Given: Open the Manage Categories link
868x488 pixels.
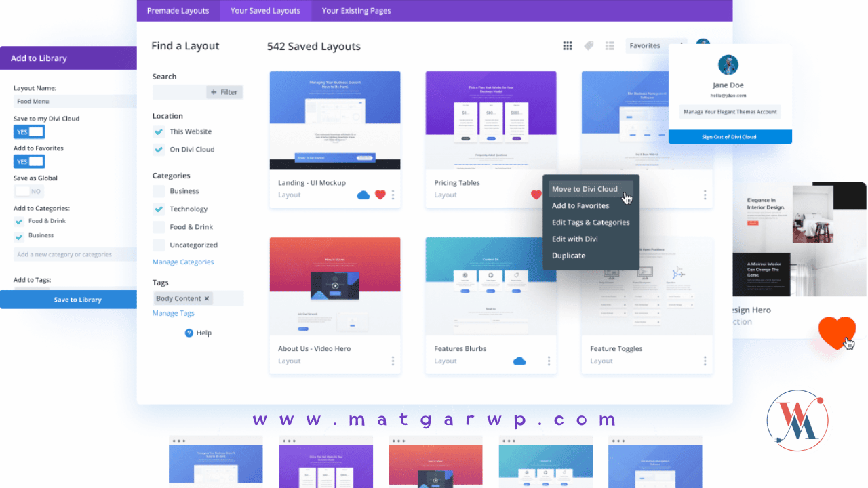Looking at the screenshot, I should pos(183,262).
